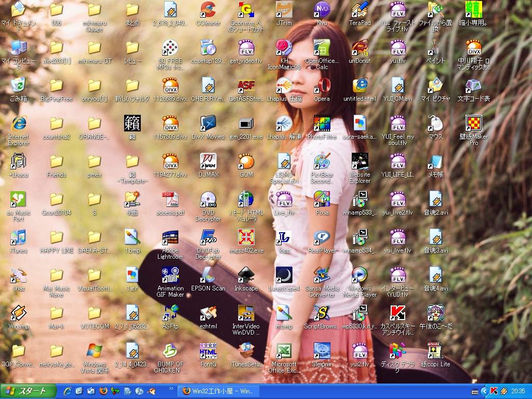
Task: Open the CCleaner desktop shortcut
Action: coord(208,10)
